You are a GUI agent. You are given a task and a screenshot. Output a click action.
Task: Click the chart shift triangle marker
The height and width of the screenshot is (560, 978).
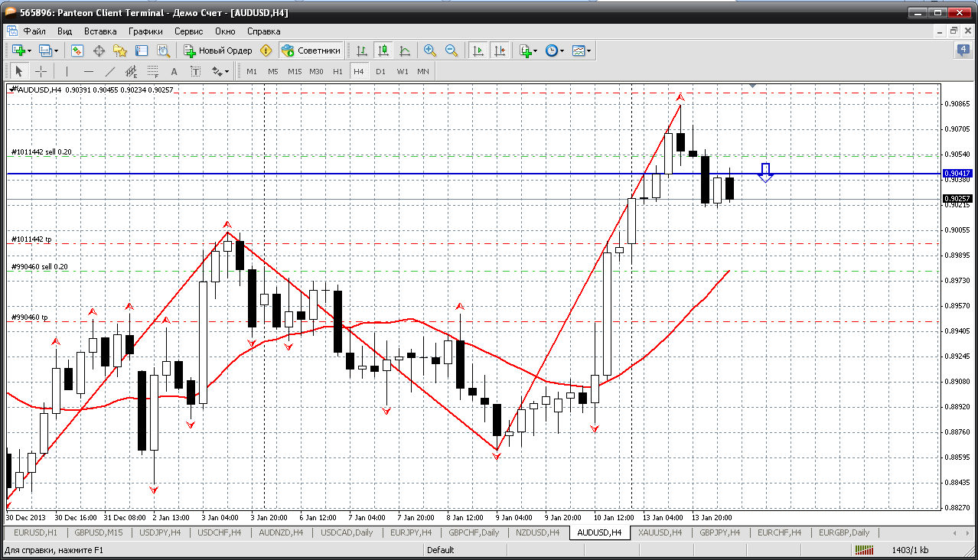(x=754, y=86)
